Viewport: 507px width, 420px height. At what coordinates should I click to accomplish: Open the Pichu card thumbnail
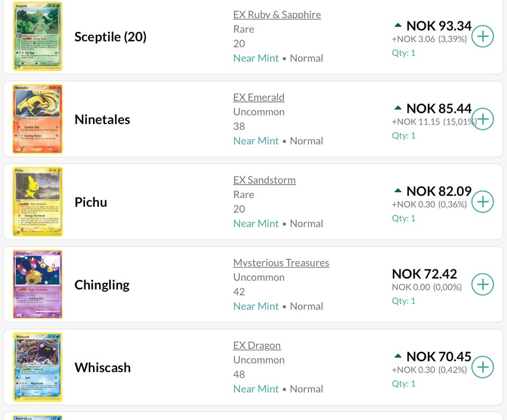(37, 202)
